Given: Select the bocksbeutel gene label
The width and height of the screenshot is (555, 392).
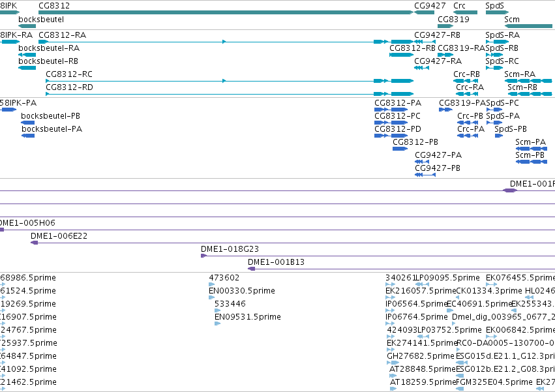Looking at the screenshot, I should tap(41, 19).
